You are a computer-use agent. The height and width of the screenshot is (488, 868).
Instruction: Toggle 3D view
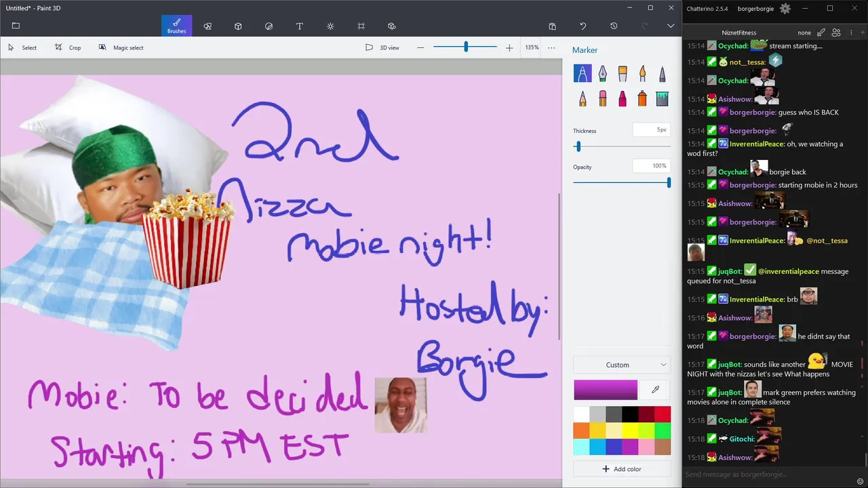[x=382, y=47]
